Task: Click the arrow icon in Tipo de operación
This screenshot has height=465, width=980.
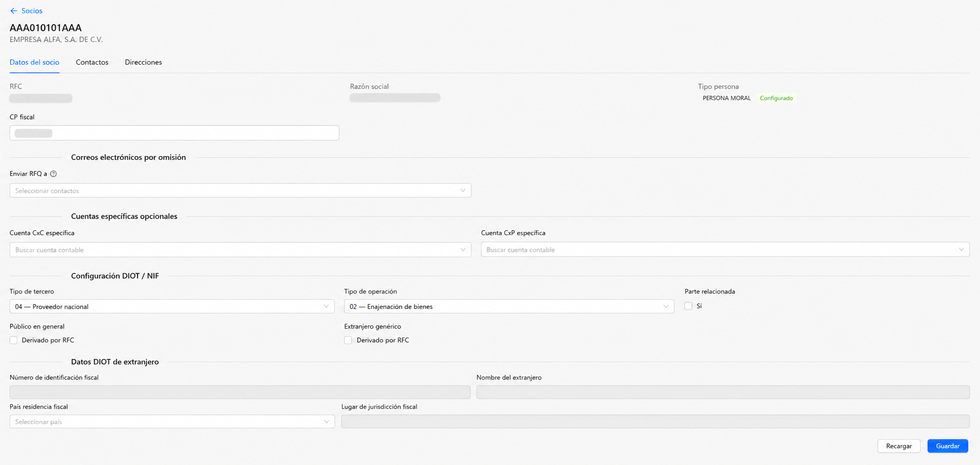Action: click(666, 307)
